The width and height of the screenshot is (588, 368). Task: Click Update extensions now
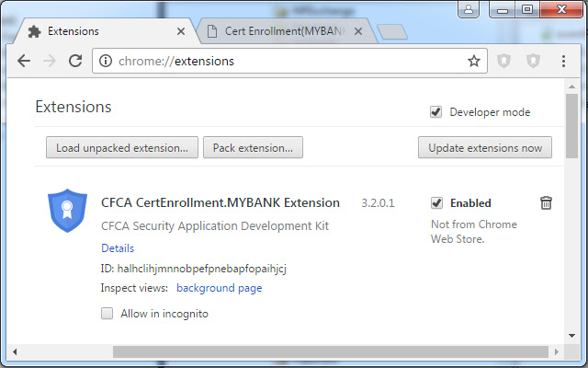click(x=485, y=147)
